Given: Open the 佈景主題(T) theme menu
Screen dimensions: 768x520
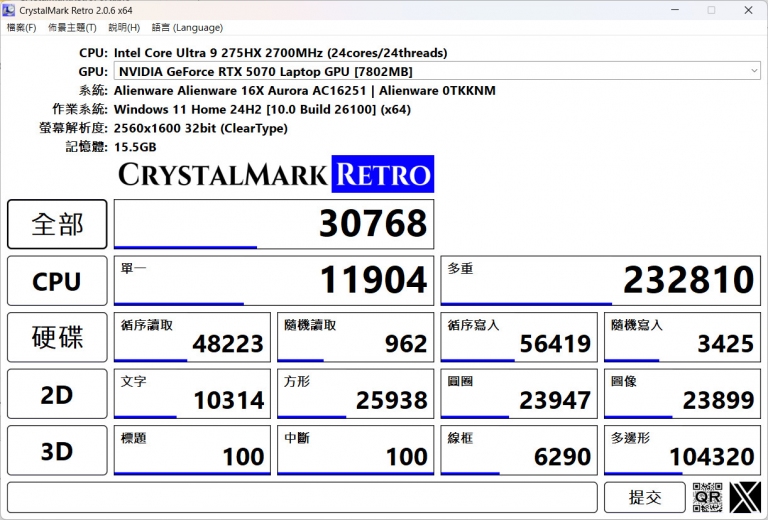Looking at the screenshot, I should (x=72, y=28).
